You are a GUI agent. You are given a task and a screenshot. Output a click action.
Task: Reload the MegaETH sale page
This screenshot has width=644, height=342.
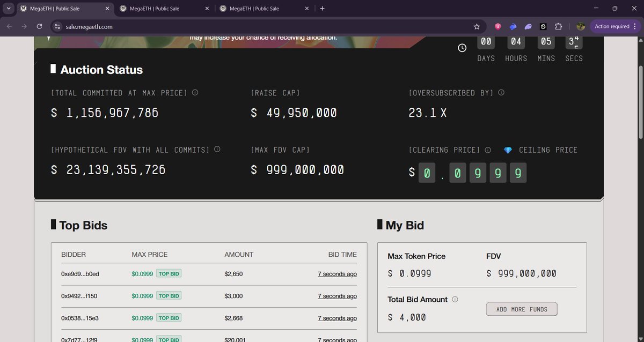39,26
